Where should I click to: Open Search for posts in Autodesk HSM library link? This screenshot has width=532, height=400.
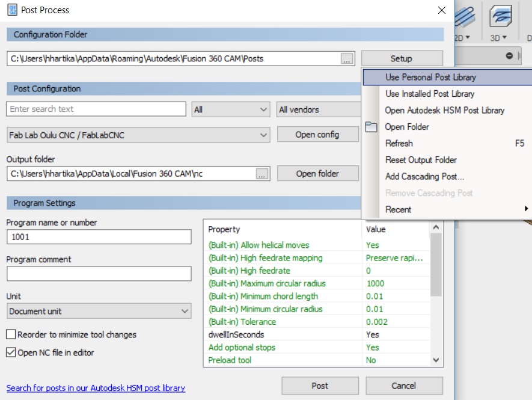[x=96, y=388]
